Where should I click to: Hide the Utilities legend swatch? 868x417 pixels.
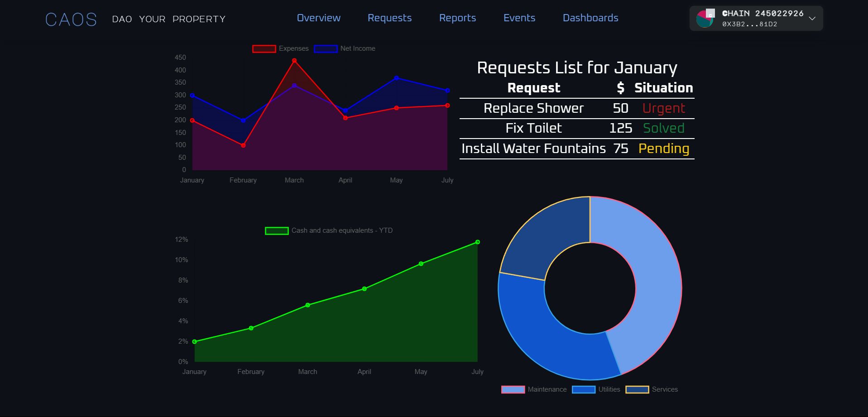584,390
